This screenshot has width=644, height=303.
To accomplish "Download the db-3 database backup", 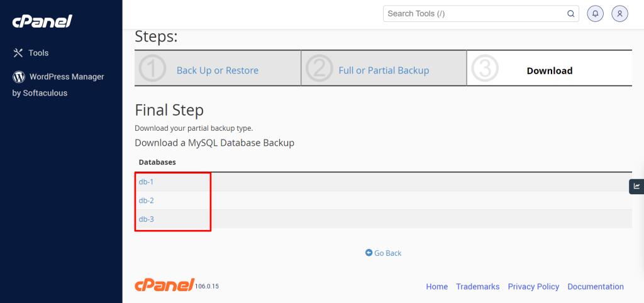I will (x=146, y=219).
